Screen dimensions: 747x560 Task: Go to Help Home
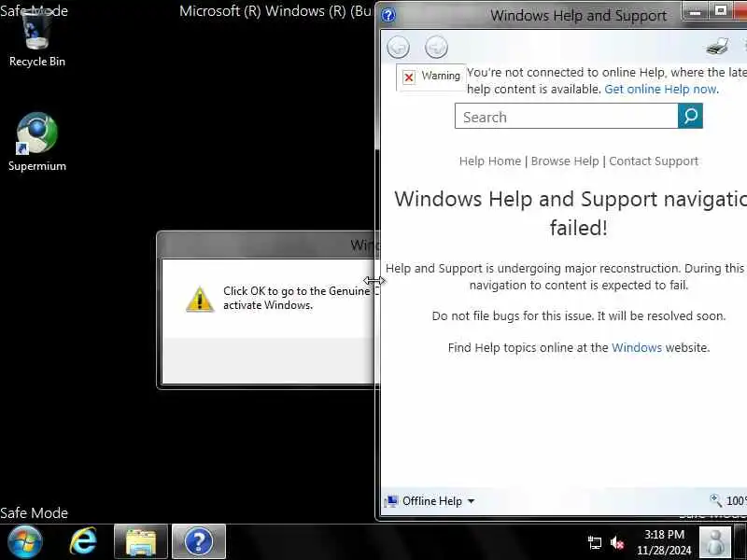tap(490, 161)
